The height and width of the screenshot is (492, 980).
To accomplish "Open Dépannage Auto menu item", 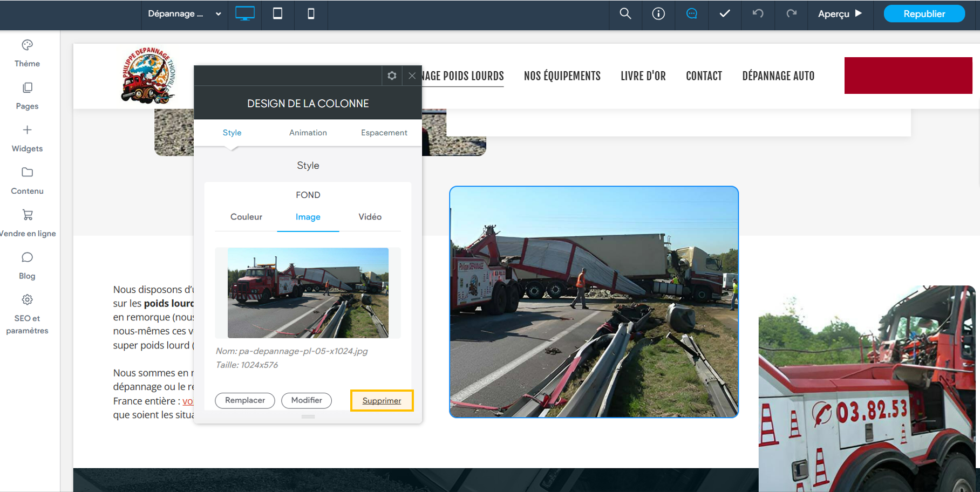I will point(779,76).
